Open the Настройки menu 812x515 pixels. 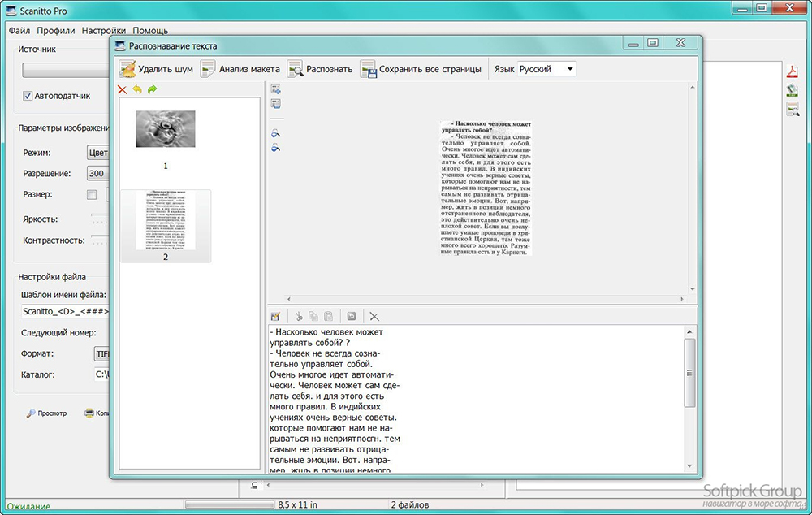(x=103, y=31)
